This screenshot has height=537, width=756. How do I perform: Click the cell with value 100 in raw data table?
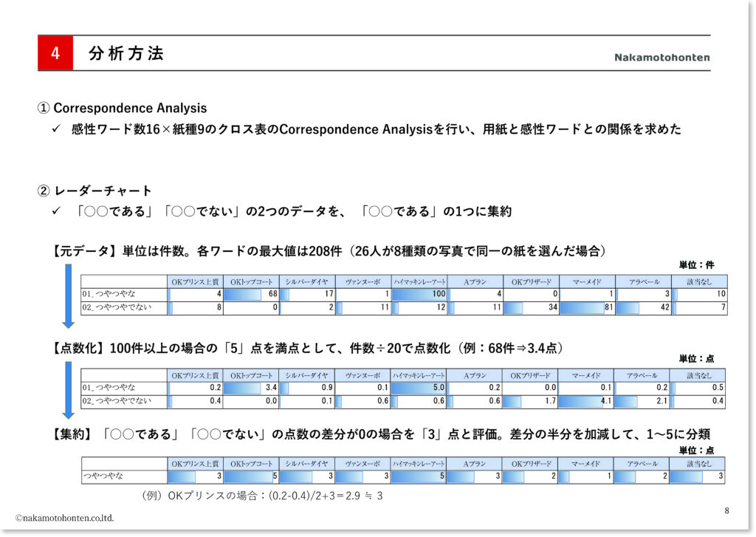point(419,295)
